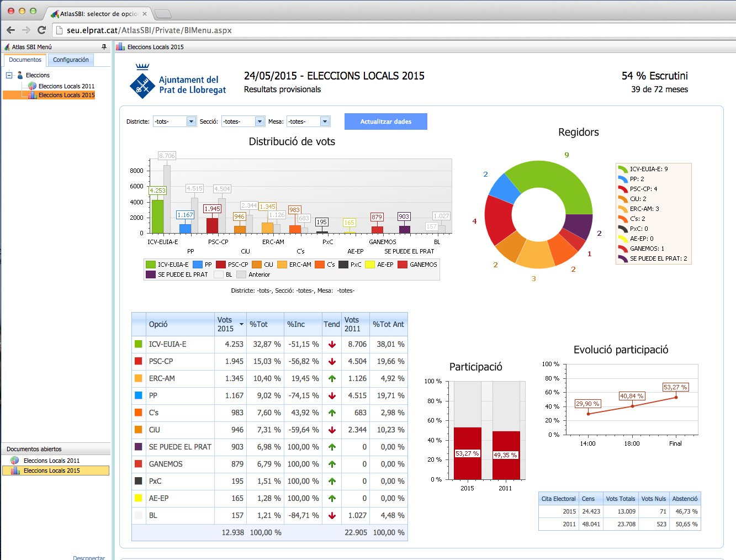
Task: Click the pin icon in Atlas SBI Menú
Action: click(104, 47)
